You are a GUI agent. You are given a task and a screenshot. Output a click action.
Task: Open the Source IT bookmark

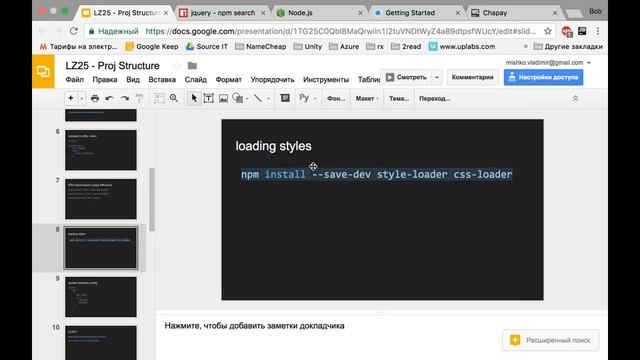coord(207,47)
